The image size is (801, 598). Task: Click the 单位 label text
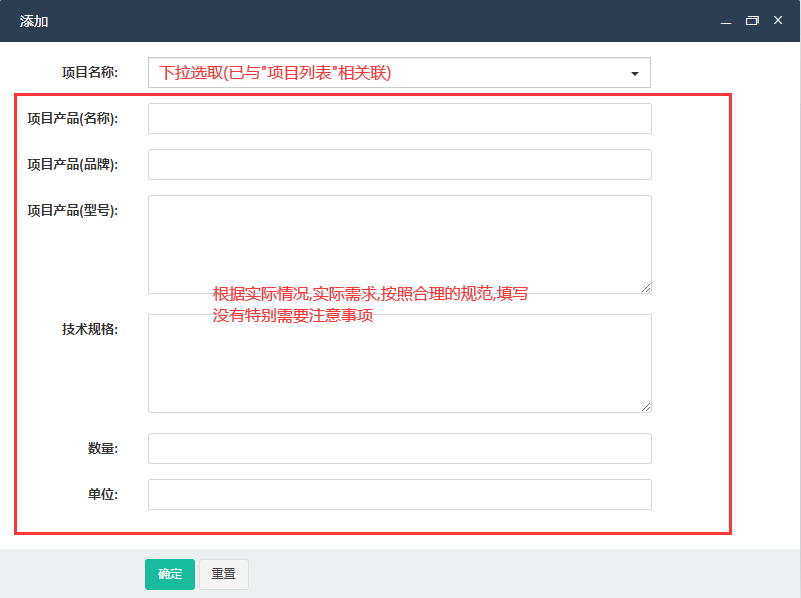103,494
